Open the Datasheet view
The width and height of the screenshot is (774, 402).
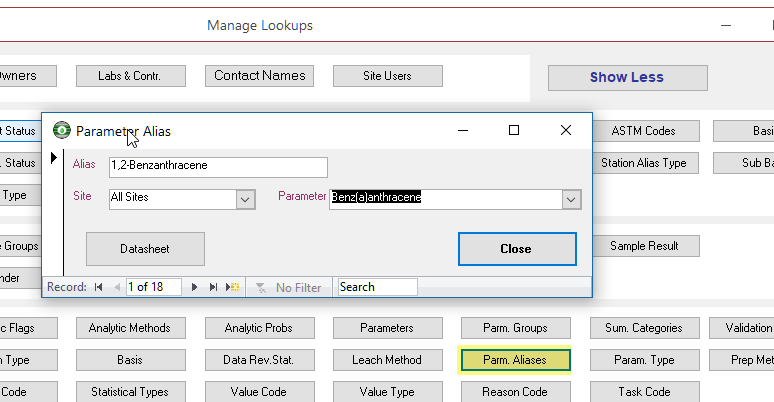[145, 249]
